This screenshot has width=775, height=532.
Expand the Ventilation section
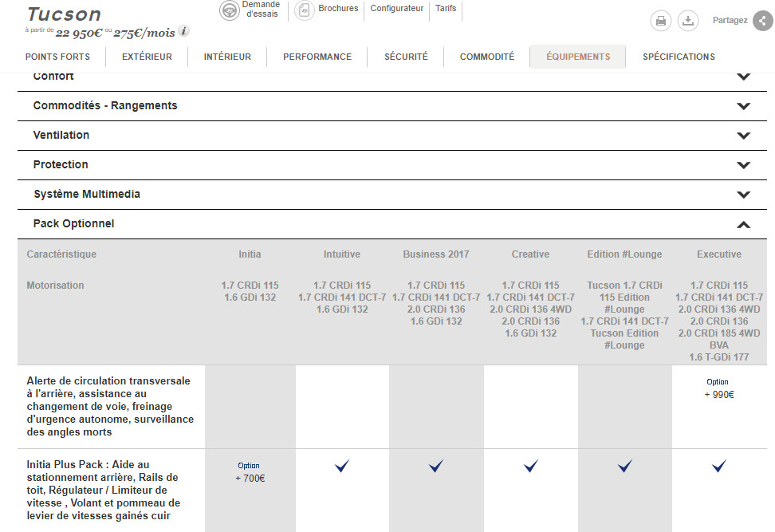[x=392, y=136]
